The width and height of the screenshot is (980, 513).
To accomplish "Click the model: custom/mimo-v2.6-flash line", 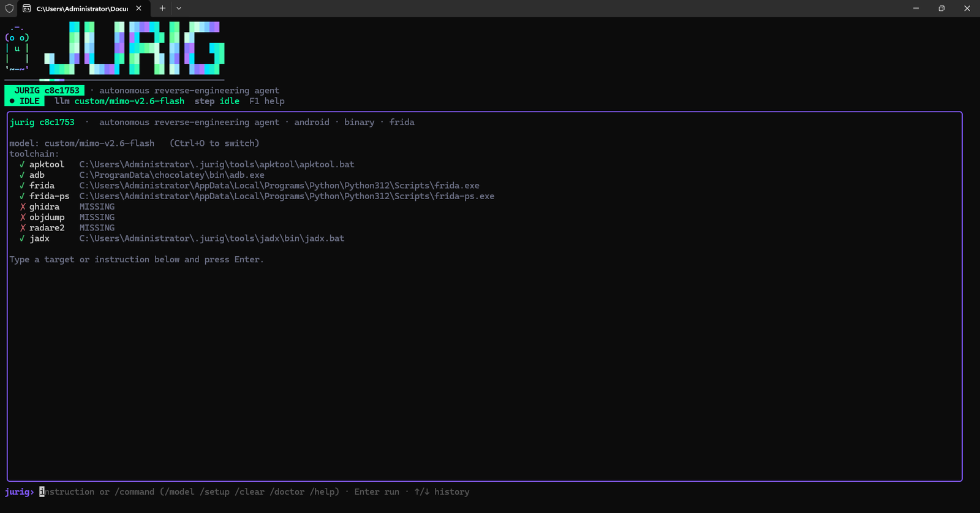I will (x=82, y=143).
